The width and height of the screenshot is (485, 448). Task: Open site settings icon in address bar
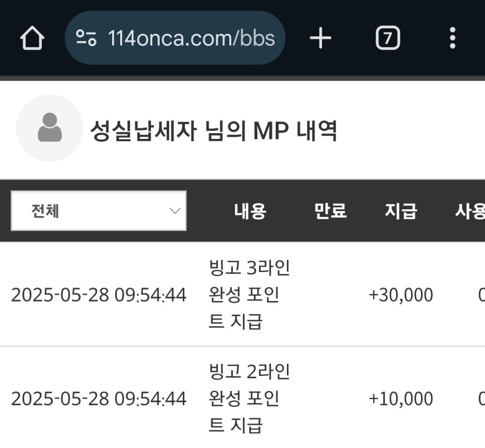click(x=87, y=38)
